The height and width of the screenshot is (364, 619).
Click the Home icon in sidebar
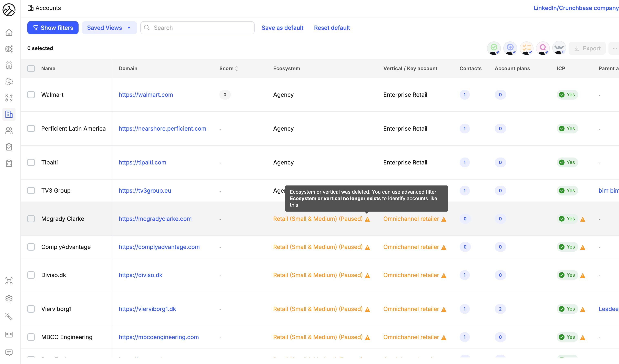click(x=9, y=32)
